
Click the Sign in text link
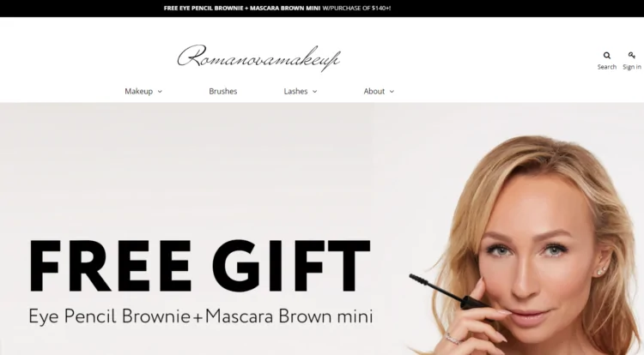click(632, 67)
